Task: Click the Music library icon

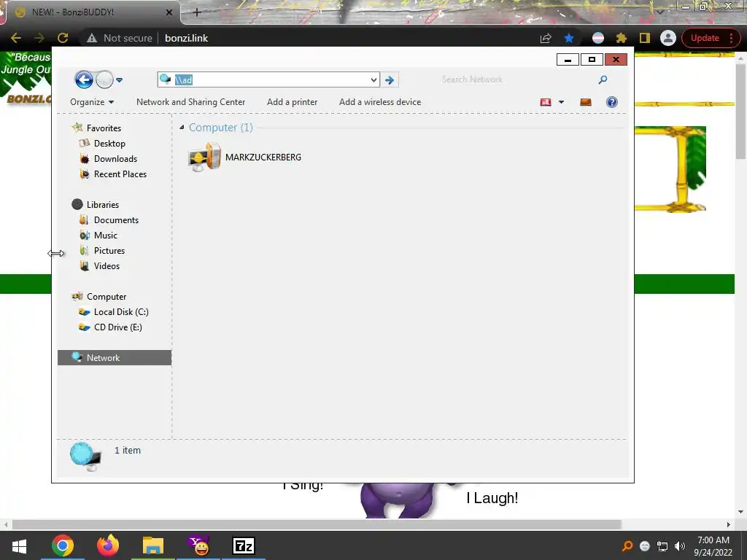Action: [x=85, y=236]
